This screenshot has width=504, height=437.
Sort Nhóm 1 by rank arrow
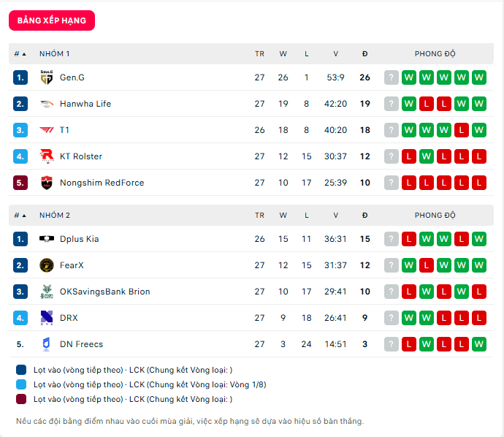pos(23,54)
